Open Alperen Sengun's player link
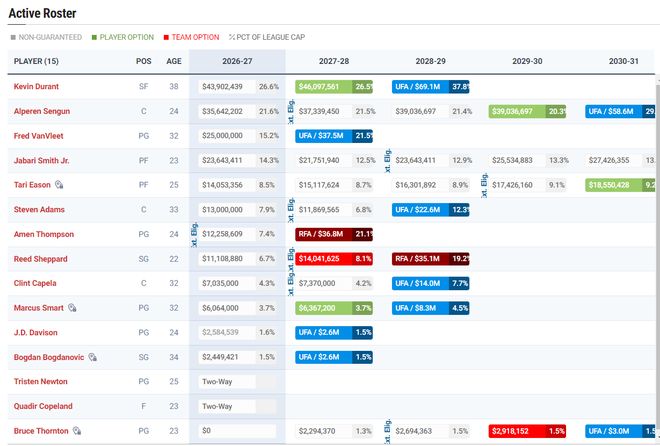This screenshot has width=660, height=446. [x=42, y=111]
